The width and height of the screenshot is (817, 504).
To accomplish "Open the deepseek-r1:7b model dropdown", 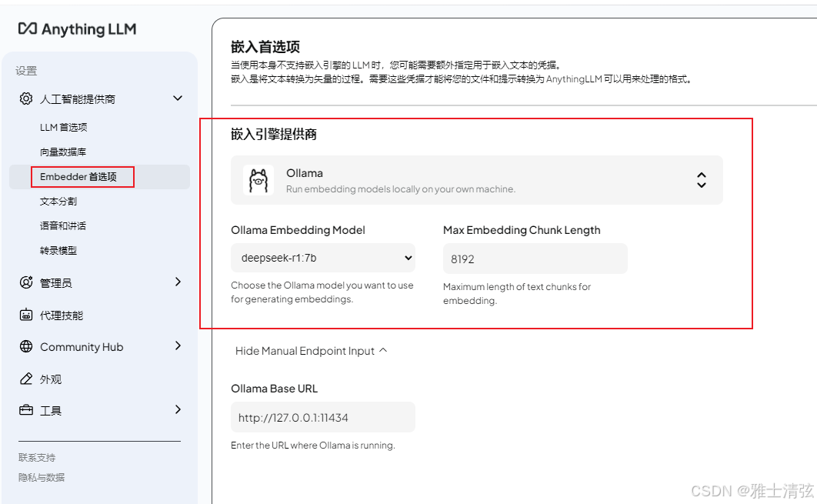I will click(323, 258).
